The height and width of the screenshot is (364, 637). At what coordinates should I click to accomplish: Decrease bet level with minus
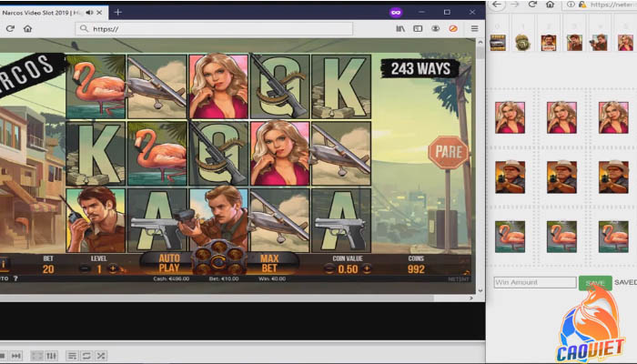pos(85,268)
